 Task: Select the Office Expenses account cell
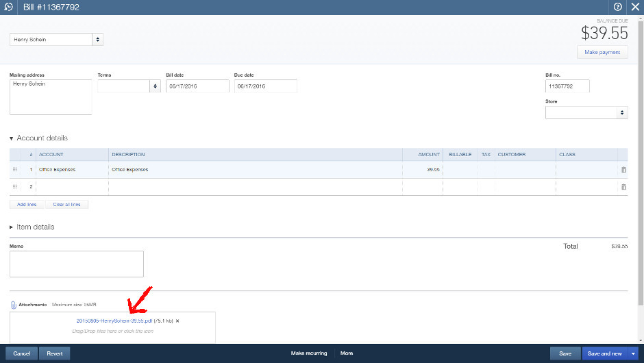(x=72, y=170)
